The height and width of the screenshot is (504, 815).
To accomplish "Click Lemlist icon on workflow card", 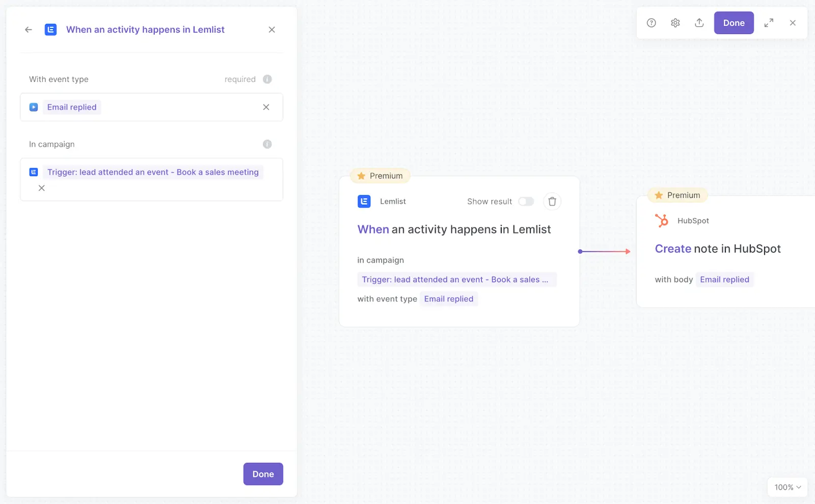I will click(364, 202).
